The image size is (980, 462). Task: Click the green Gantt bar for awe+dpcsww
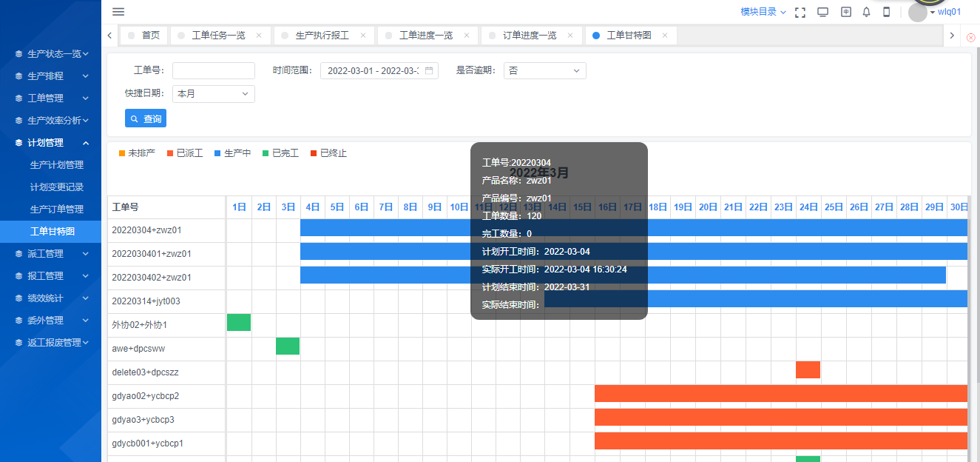[288, 346]
